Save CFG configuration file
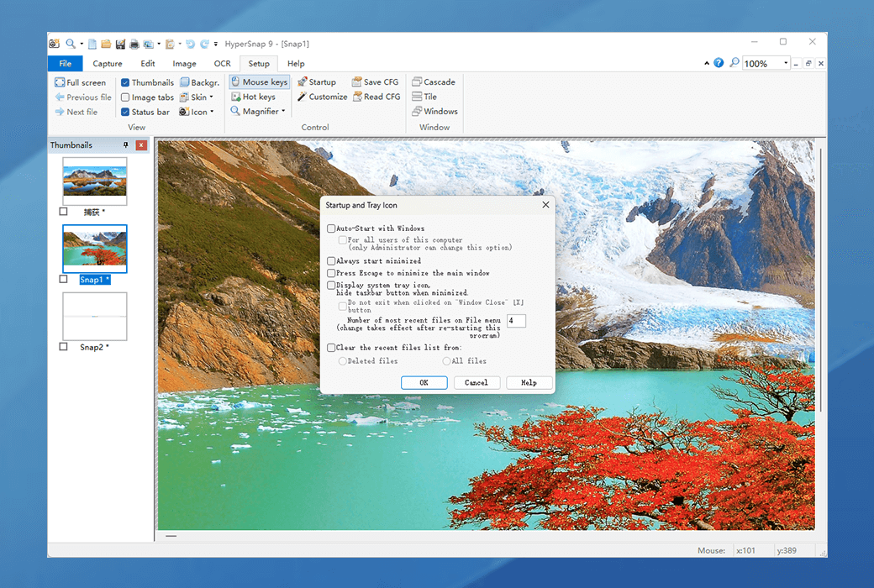Viewport: 874px width, 588px height. click(x=375, y=82)
